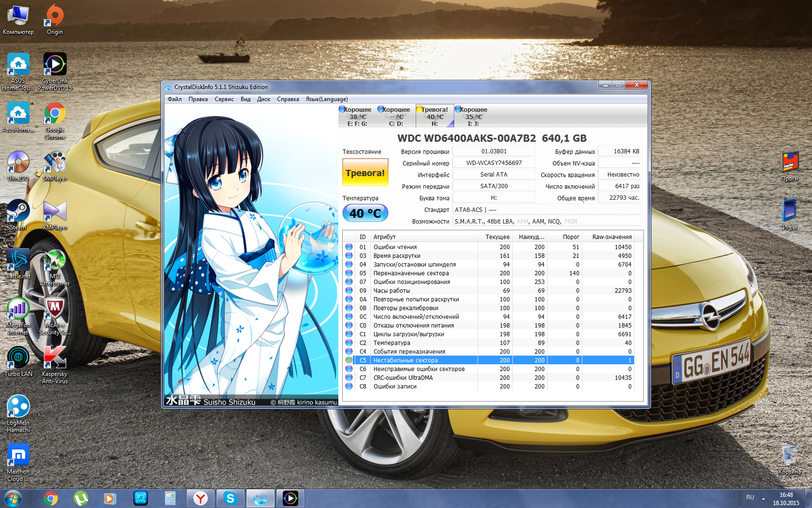Click the Порог column header

[565, 237]
